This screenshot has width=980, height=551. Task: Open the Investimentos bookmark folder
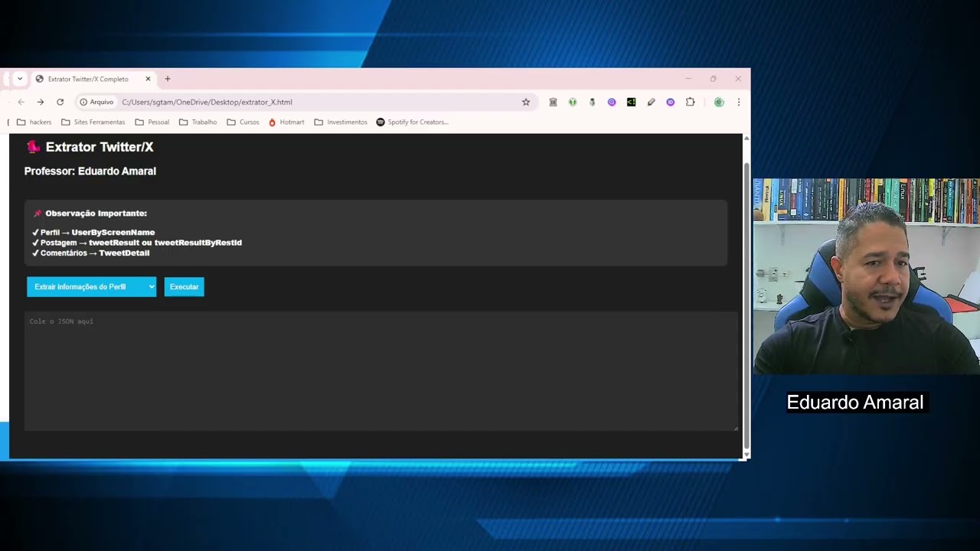(340, 122)
